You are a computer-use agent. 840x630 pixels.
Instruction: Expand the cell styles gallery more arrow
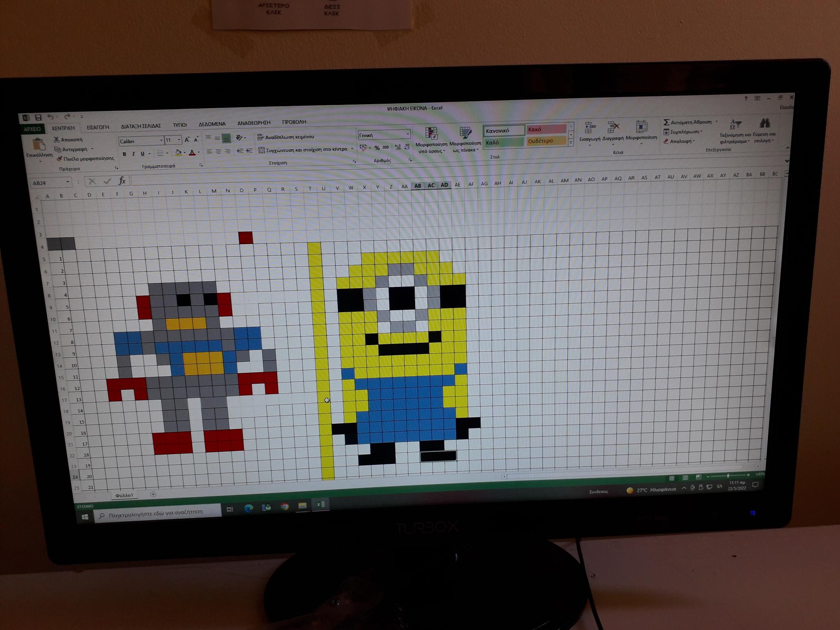[x=571, y=142]
